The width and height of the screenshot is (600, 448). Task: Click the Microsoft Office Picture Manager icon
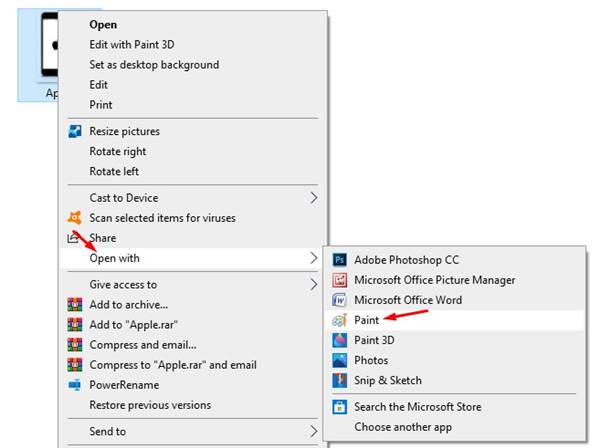pyautogui.click(x=339, y=280)
